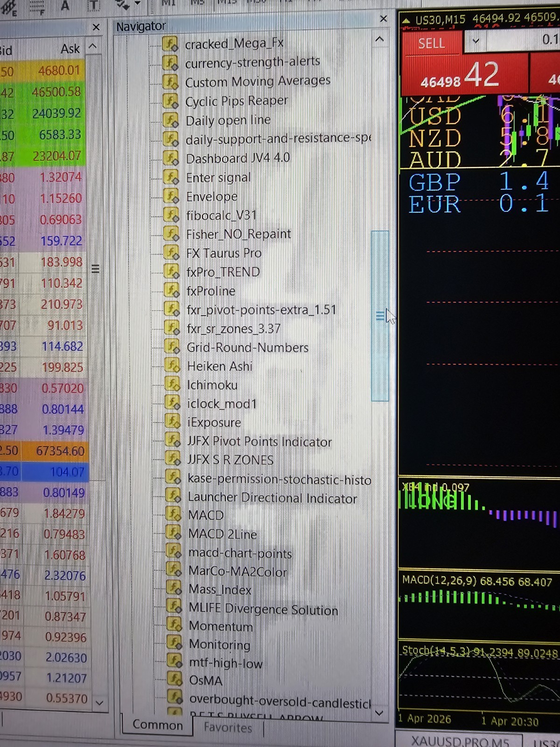Click the Ask column header
The image size is (560, 747).
tap(70, 49)
